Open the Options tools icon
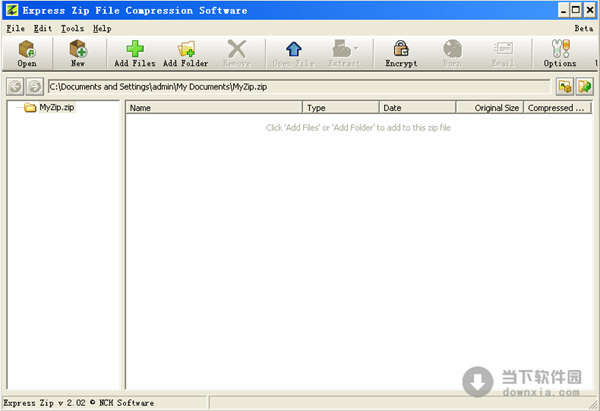This screenshot has width=600, height=411. pyautogui.click(x=560, y=49)
